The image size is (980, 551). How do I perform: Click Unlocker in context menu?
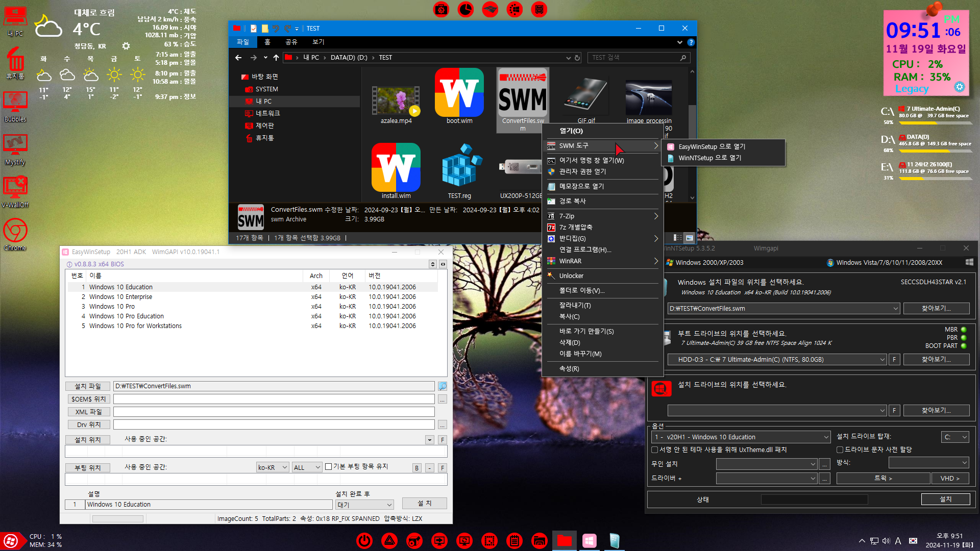602,276
